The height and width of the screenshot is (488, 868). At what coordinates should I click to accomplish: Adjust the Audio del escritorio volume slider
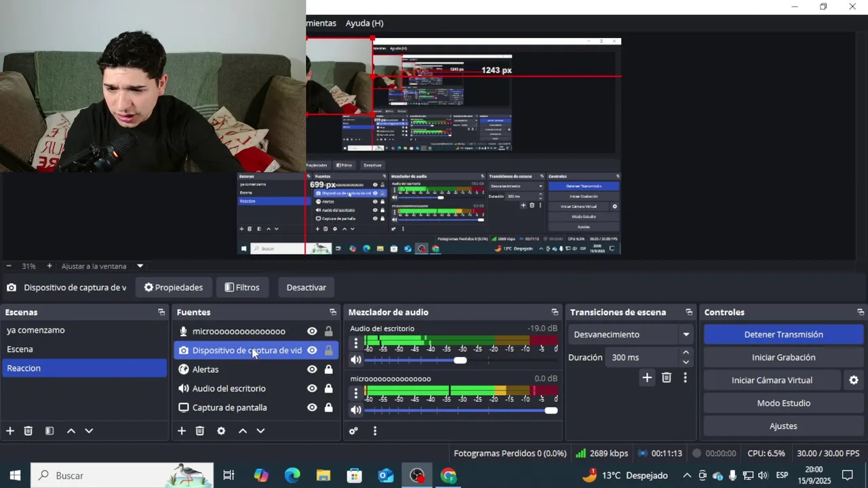tap(460, 360)
